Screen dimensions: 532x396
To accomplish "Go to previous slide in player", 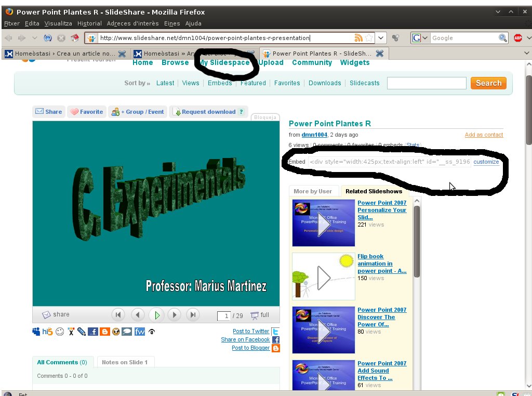I will pos(137,315).
